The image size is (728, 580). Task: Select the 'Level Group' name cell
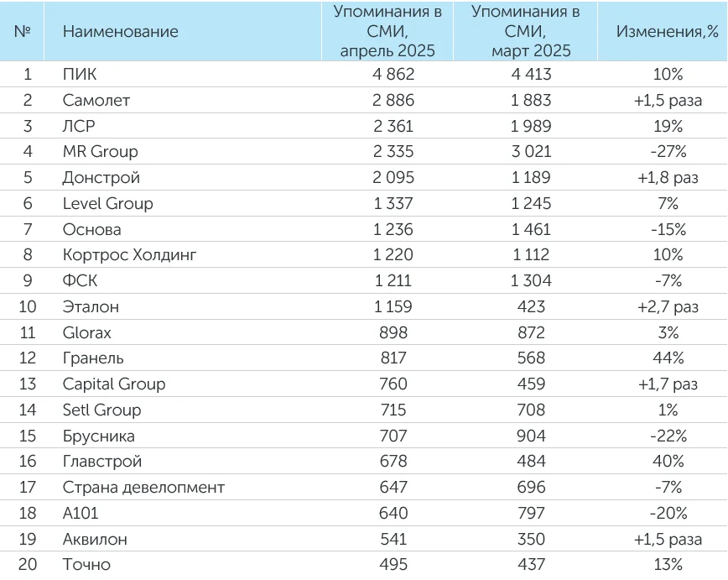107,203
